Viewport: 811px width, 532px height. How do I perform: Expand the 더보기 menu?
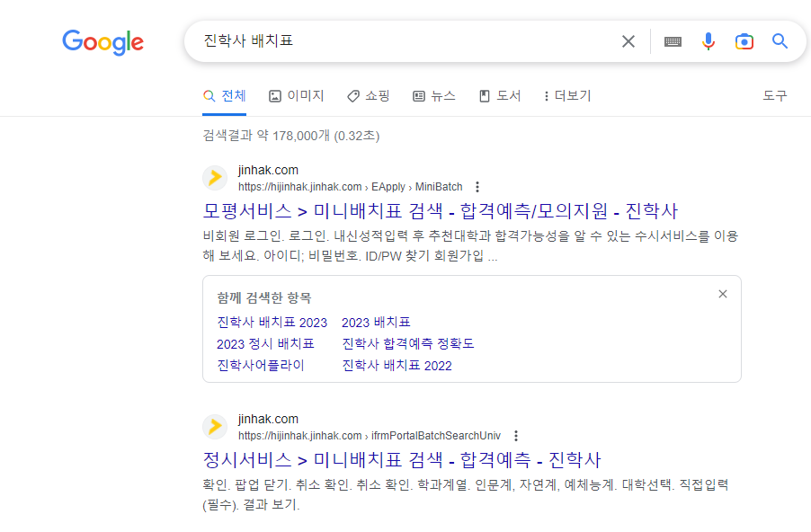[567, 95]
